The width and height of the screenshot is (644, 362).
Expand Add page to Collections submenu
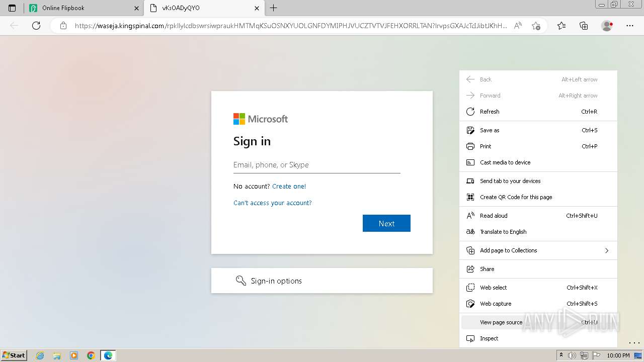point(538,250)
